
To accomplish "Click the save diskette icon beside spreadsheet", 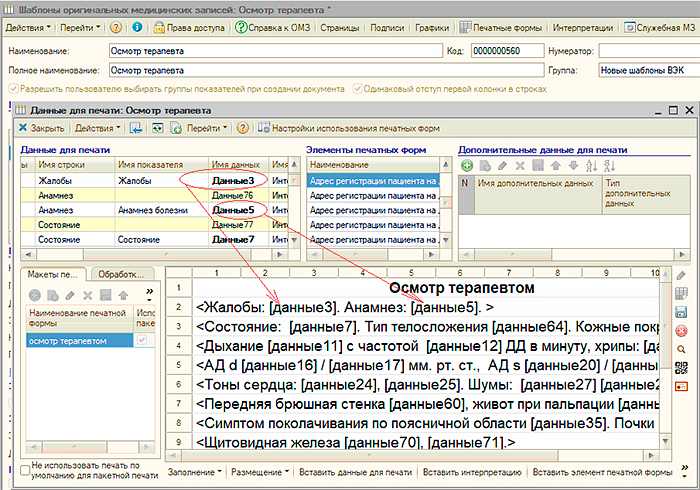I will pos(681,313).
